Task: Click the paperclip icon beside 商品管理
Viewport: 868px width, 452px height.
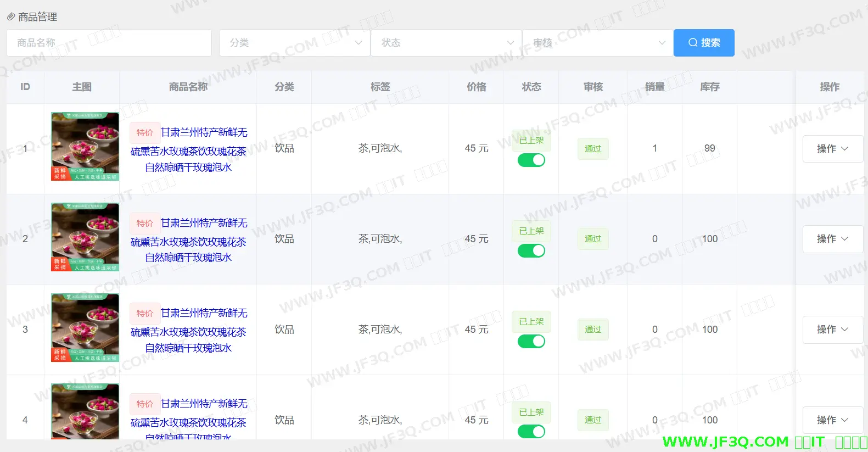Action: click(11, 17)
